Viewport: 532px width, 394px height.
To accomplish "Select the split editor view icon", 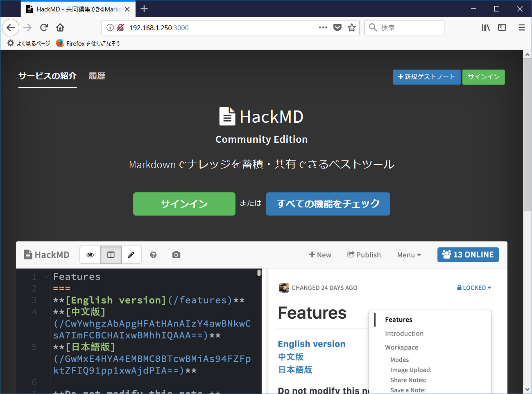I will point(111,254).
